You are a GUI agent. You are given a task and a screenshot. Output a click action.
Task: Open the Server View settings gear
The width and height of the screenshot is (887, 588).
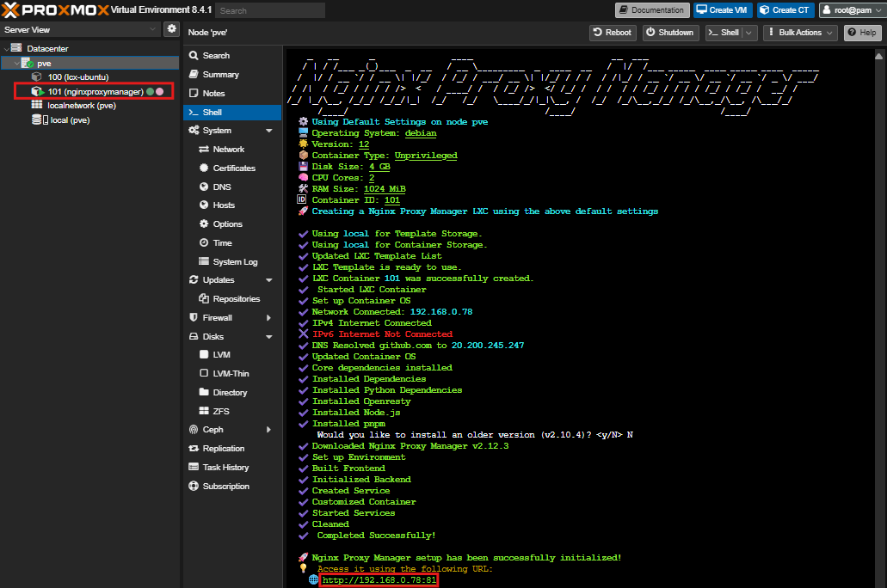pyautogui.click(x=171, y=29)
